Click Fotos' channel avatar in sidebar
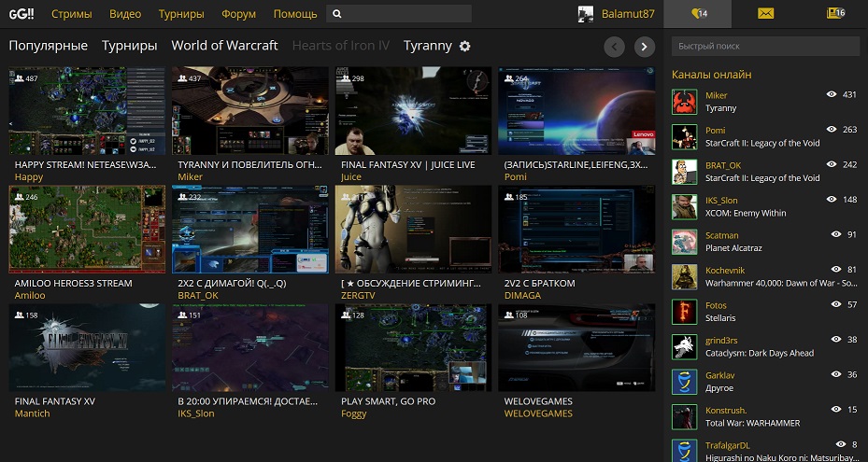The image size is (868, 462). pos(684,312)
